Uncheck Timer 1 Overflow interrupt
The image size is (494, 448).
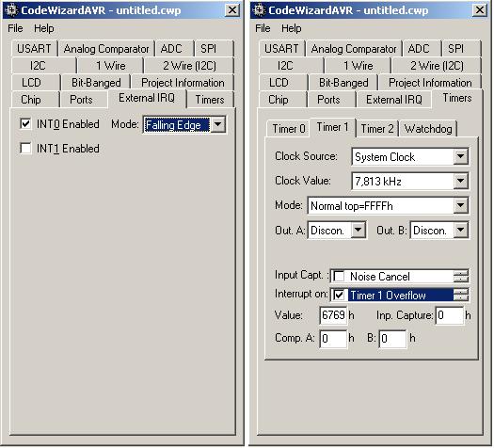pyautogui.click(x=339, y=295)
